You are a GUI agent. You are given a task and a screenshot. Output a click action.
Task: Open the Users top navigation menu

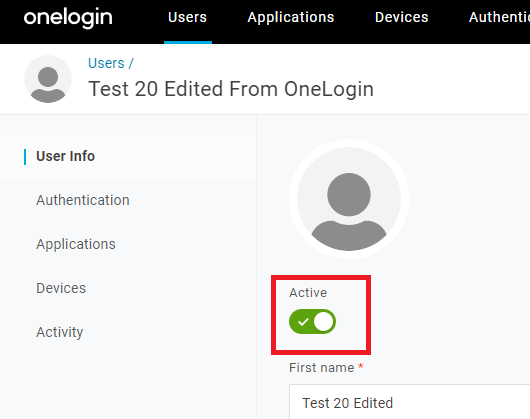[188, 17]
